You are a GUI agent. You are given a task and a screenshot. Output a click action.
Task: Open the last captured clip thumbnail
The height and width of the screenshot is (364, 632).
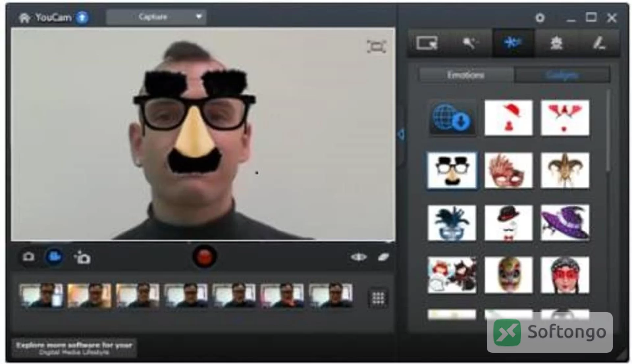pos(331,296)
